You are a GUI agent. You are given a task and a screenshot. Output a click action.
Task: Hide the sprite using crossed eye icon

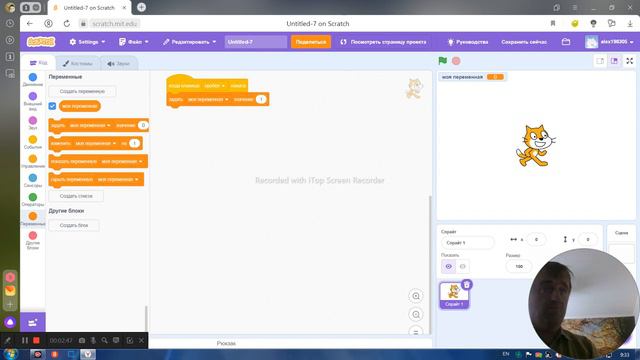462,266
